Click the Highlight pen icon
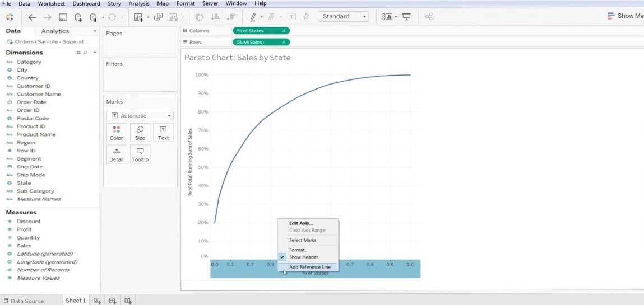644x305 pixels. pyautogui.click(x=253, y=17)
